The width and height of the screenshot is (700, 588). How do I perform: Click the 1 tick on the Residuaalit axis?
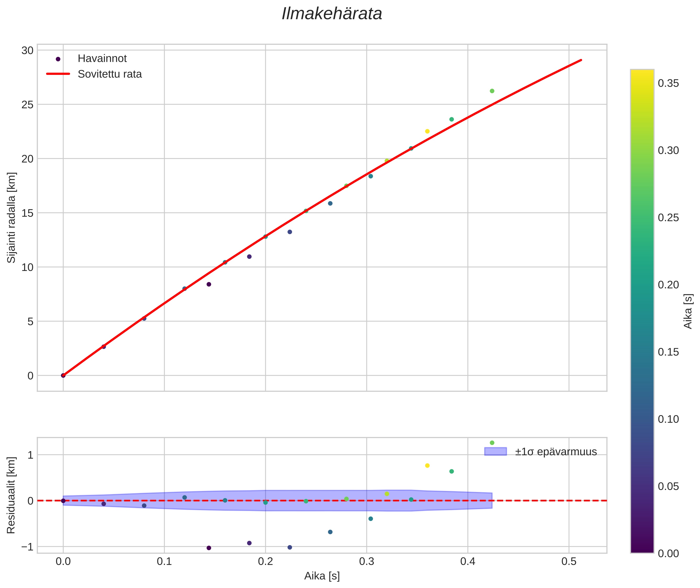coord(30,455)
